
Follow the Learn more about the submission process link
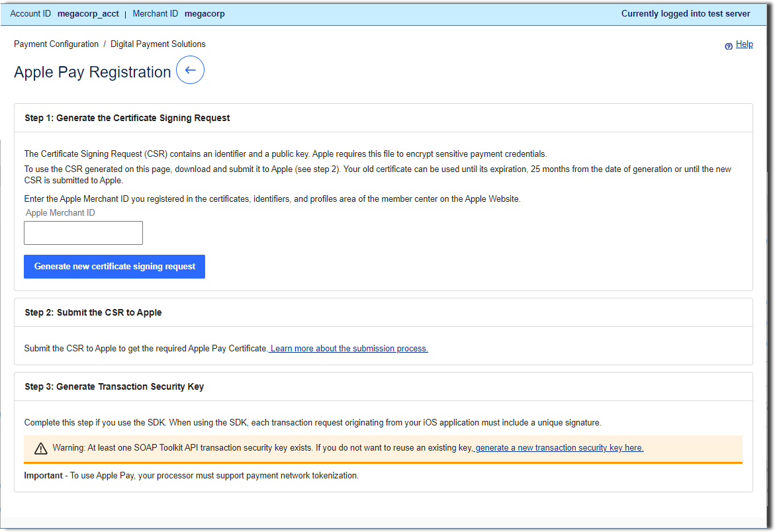coord(348,348)
